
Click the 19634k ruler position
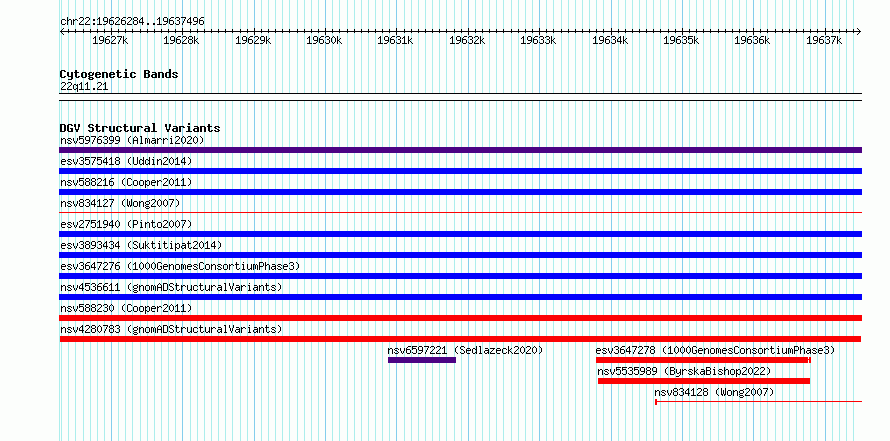(x=610, y=40)
